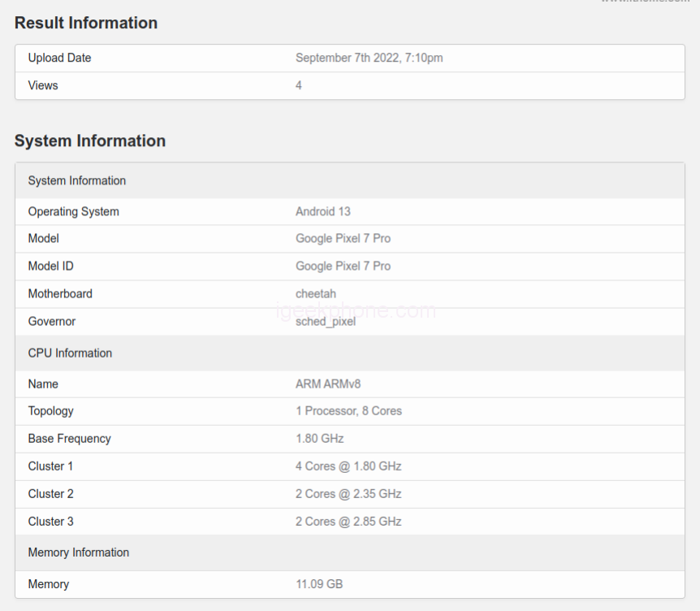700x611 pixels.
Task: Select the Upload Date value September 7th 2022
Action: point(369,58)
